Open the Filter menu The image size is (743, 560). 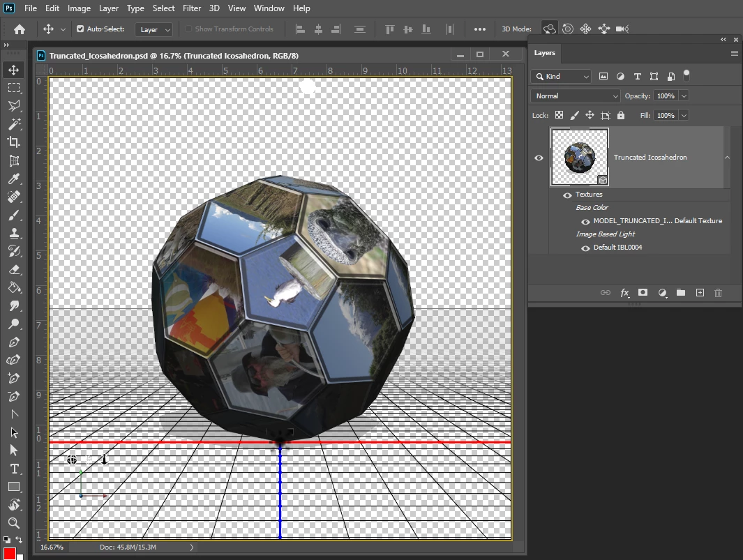(192, 8)
